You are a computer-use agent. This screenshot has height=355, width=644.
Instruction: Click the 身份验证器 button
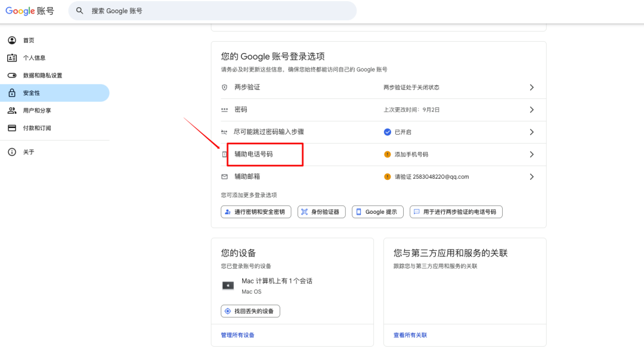pyautogui.click(x=321, y=212)
